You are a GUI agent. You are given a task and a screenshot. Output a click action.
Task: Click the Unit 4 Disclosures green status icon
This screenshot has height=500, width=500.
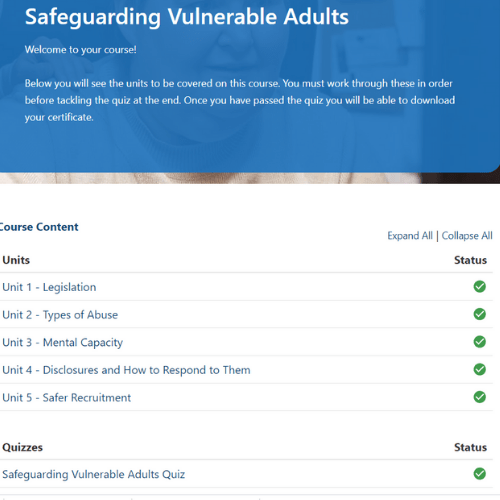click(479, 369)
